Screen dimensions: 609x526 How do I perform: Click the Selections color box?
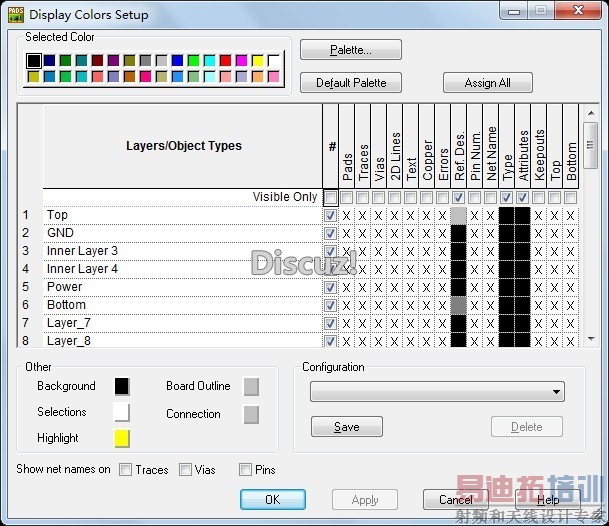tap(122, 413)
